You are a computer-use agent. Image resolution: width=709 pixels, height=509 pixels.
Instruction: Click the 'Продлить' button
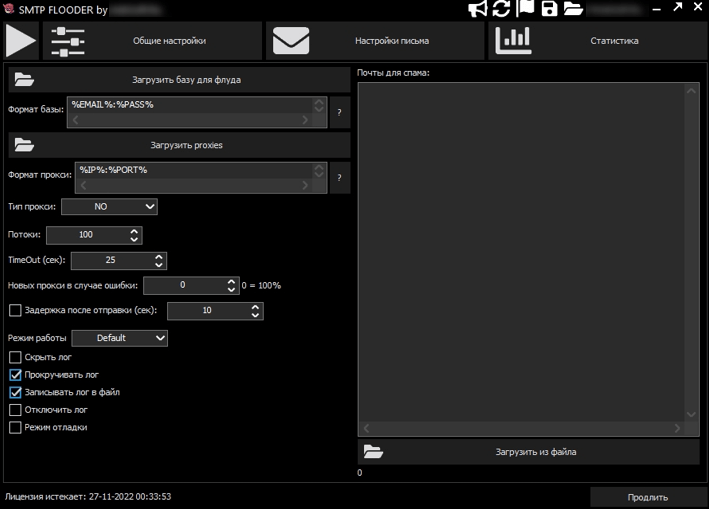(647, 497)
